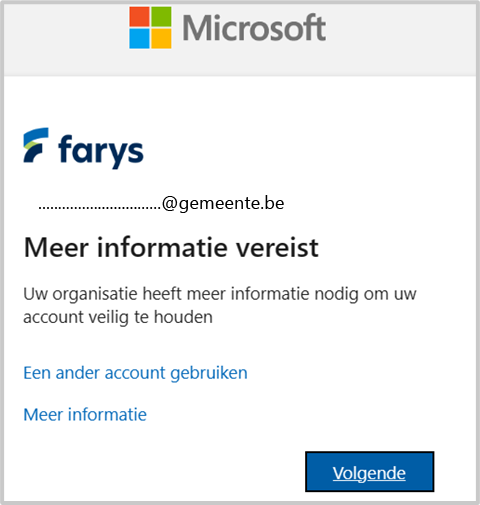Select the @gemeente.be account address

(x=161, y=203)
